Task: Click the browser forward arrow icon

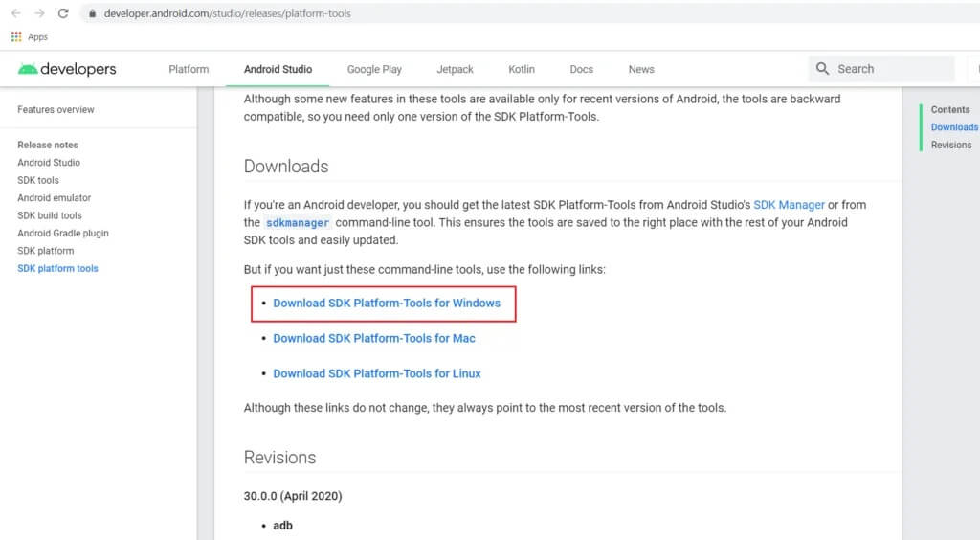Action: pos(39,13)
